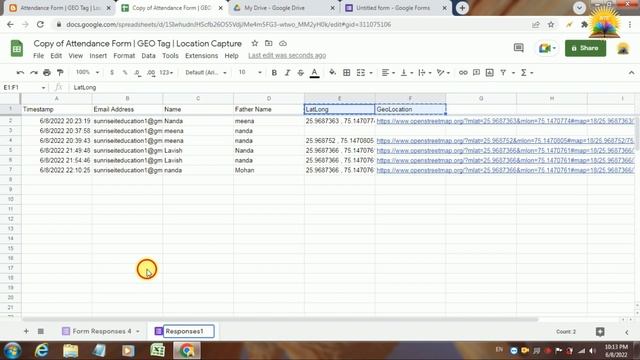640x360 pixels.
Task: Open the text wrapping dropdown
Action: [x=424, y=73]
